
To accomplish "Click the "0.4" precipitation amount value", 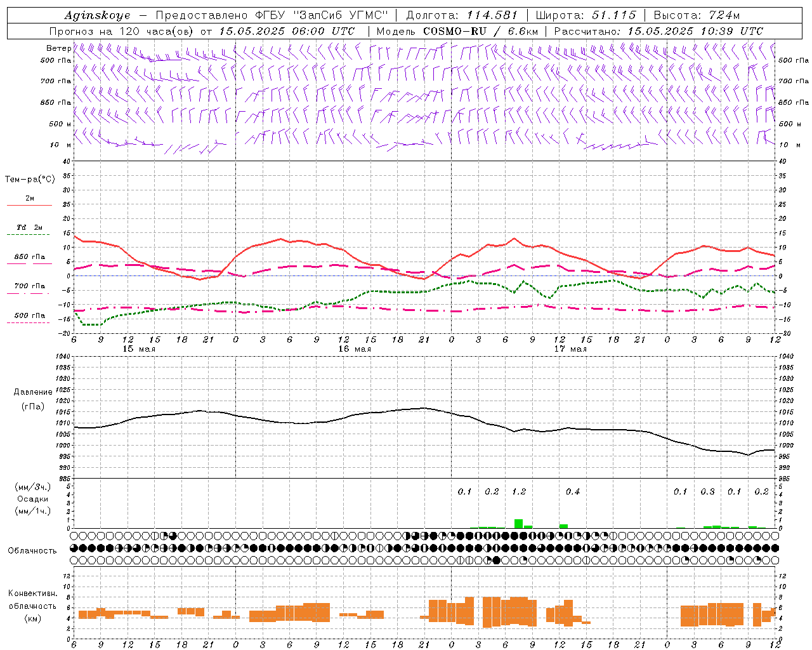I will point(573,491).
